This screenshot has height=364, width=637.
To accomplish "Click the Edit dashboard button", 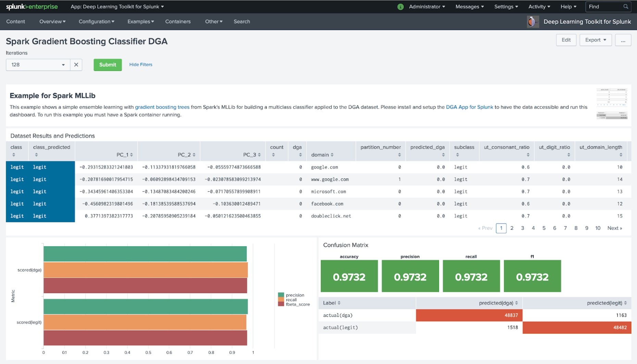I will 566,40.
